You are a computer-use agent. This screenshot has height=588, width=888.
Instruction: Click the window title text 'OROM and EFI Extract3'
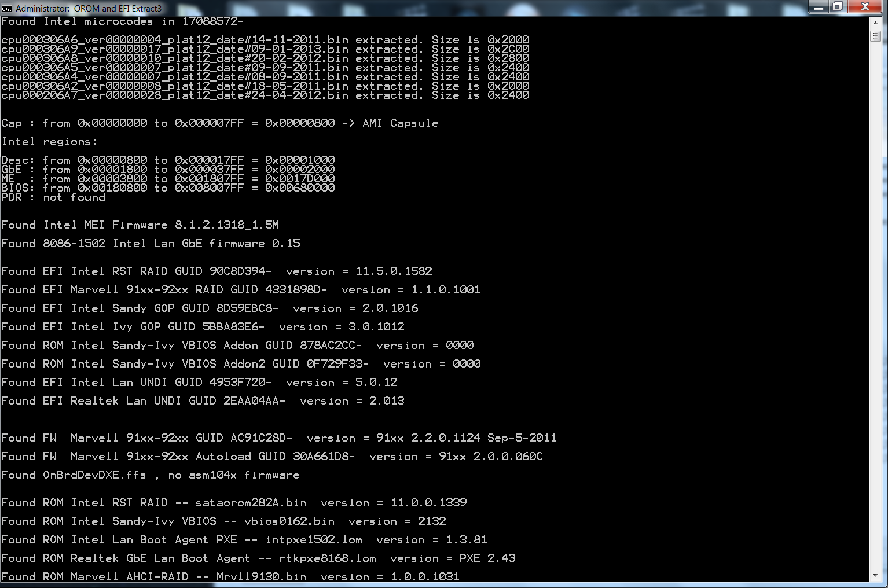(118, 8)
